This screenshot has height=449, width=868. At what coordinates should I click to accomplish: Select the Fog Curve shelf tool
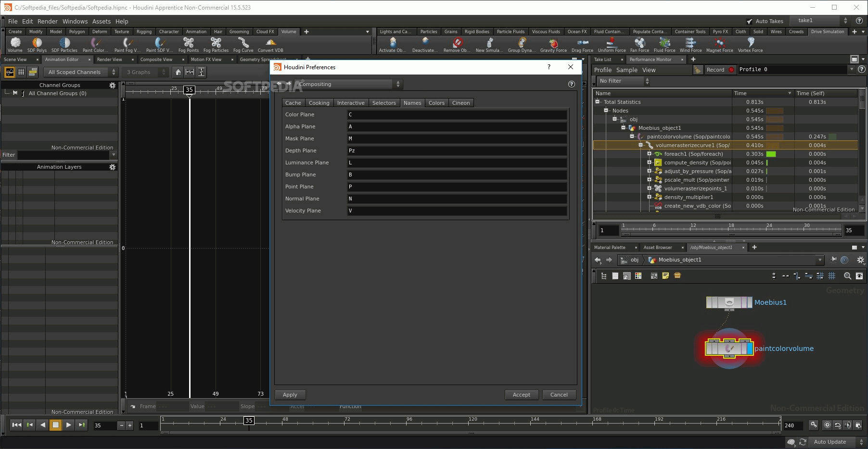tap(243, 45)
